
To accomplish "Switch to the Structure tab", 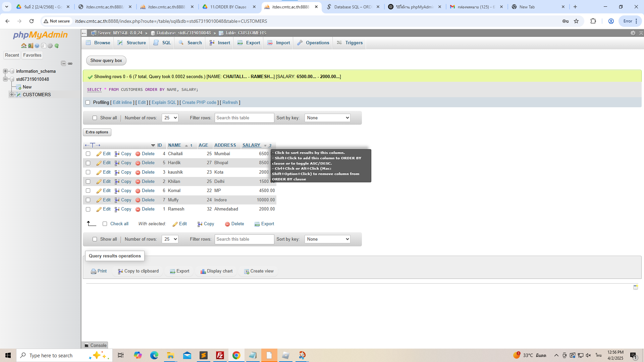I will click(132, 43).
